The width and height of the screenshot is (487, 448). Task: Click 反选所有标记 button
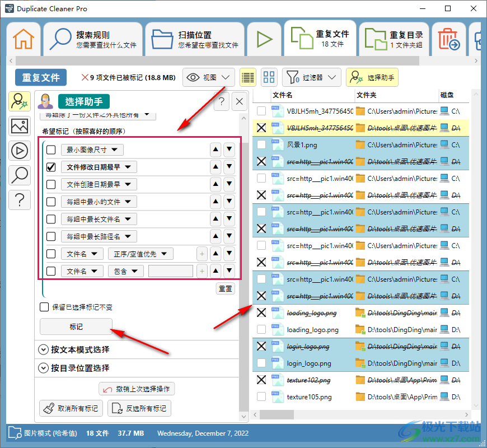(139, 408)
